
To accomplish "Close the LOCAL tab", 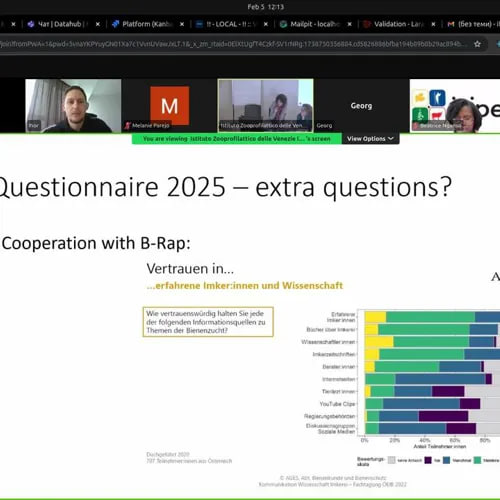I will [x=266, y=24].
